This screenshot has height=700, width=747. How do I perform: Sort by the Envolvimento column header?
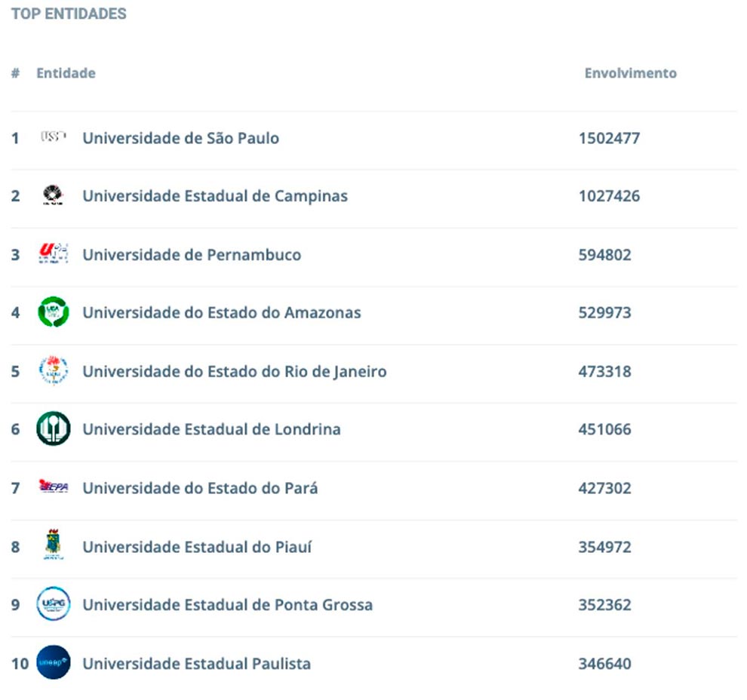pyautogui.click(x=630, y=73)
